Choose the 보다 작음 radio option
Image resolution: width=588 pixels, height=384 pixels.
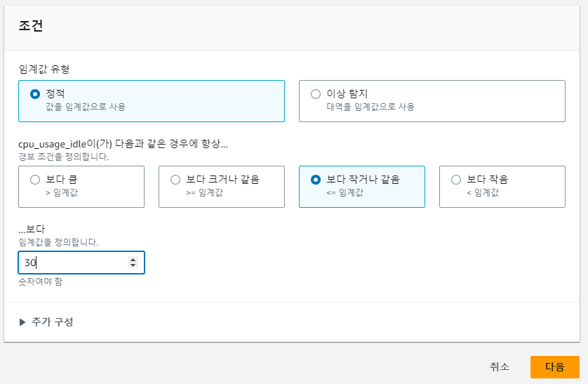[456, 180]
